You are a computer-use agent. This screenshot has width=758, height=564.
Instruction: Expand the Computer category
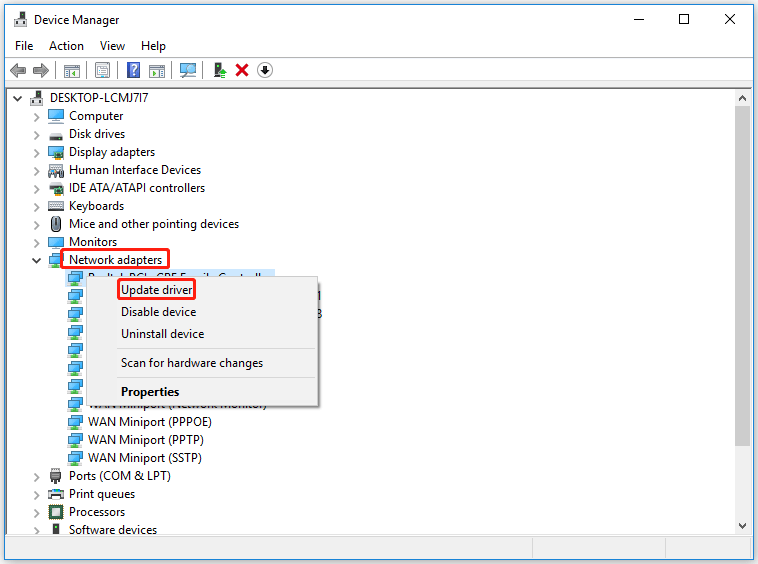click(x=36, y=117)
